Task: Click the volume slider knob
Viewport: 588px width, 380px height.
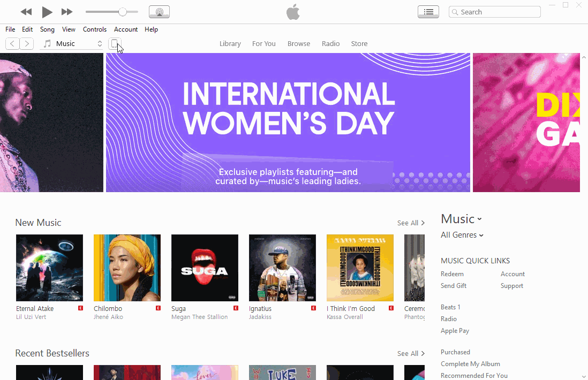Action: point(122,12)
